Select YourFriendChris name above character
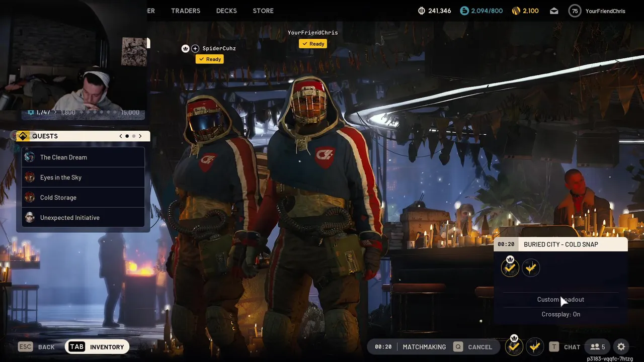 click(x=313, y=33)
